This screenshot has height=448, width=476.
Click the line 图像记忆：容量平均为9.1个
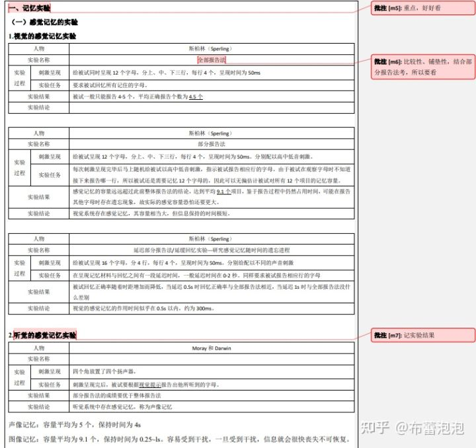179,439
